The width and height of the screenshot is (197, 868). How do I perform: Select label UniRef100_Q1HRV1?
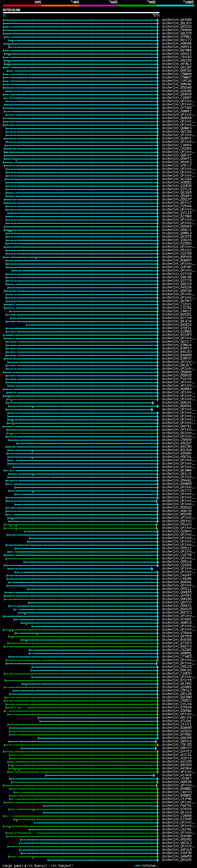(x=177, y=139)
